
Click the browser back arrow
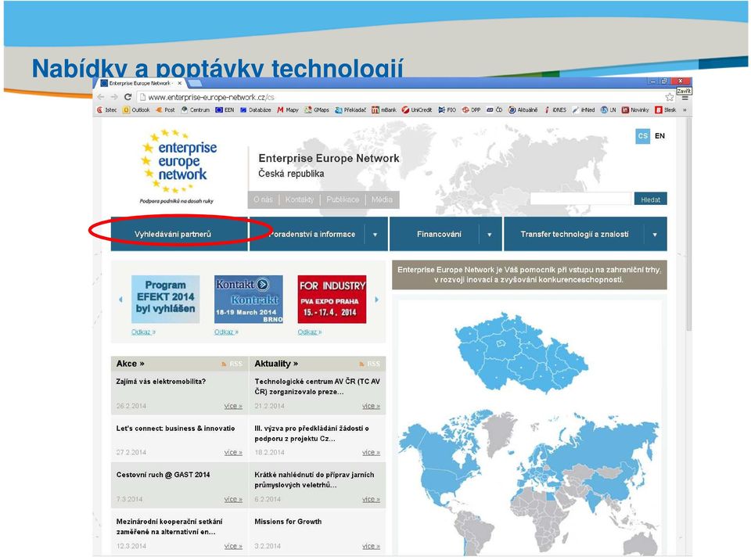(x=101, y=97)
